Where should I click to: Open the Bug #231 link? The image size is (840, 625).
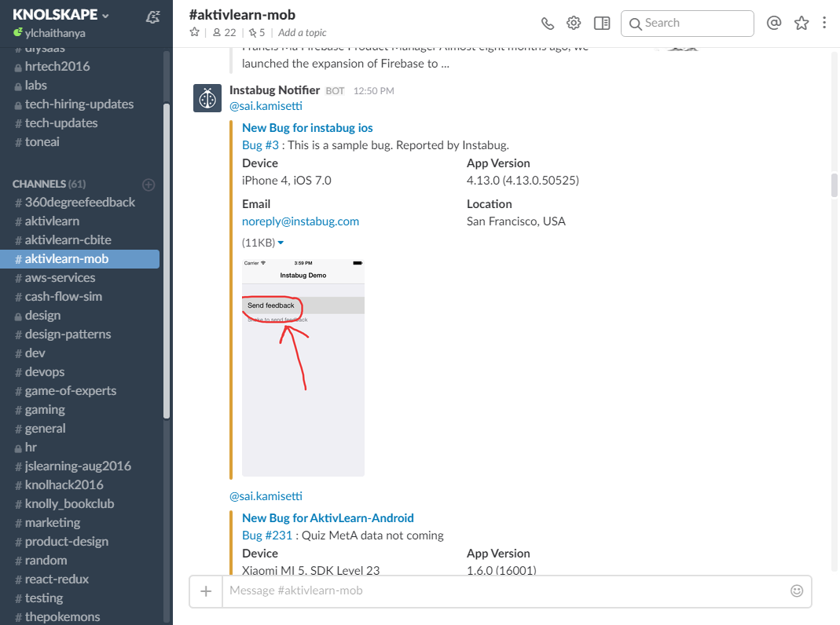[267, 535]
